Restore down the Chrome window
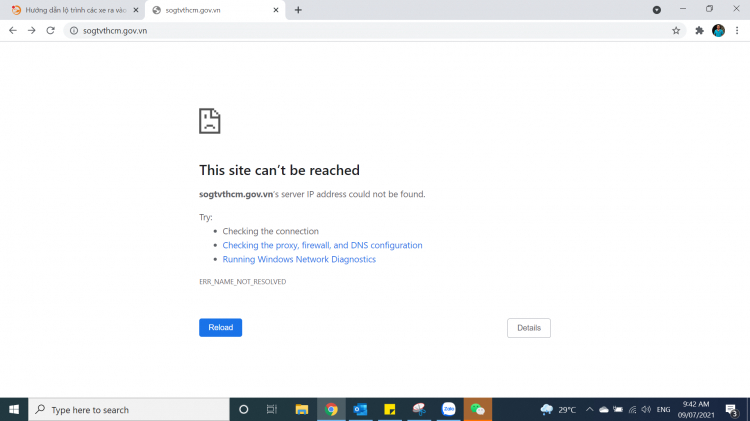Screen dimensions: 750x421 709,9
